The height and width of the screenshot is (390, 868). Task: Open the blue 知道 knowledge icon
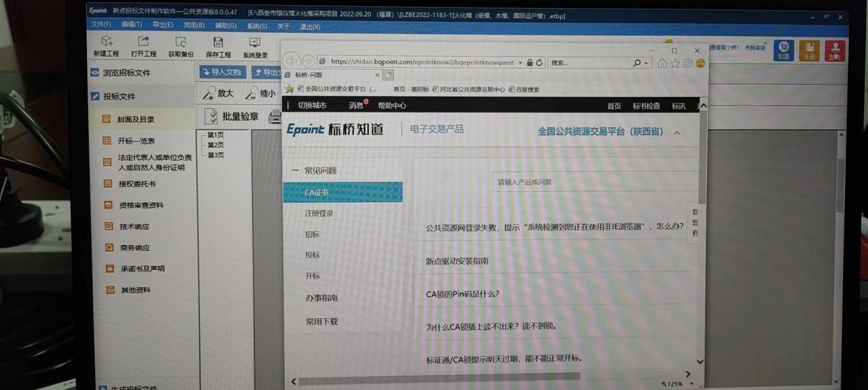point(784,50)
